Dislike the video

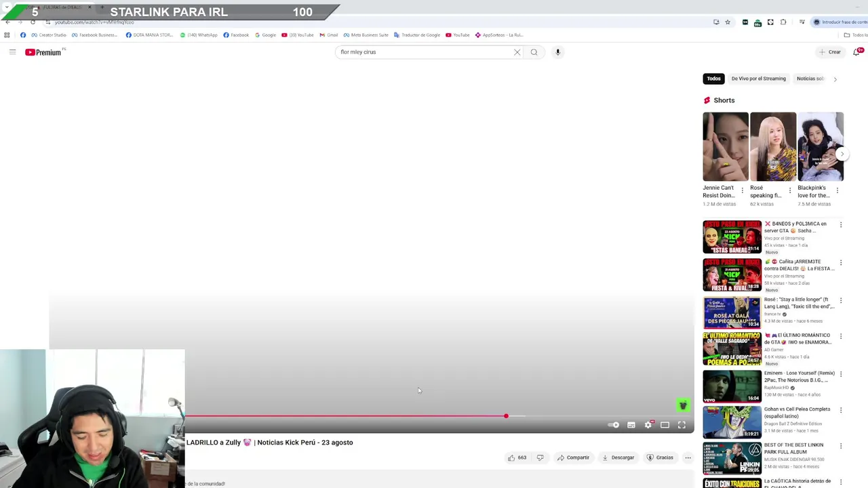click(x=540, y=457)
